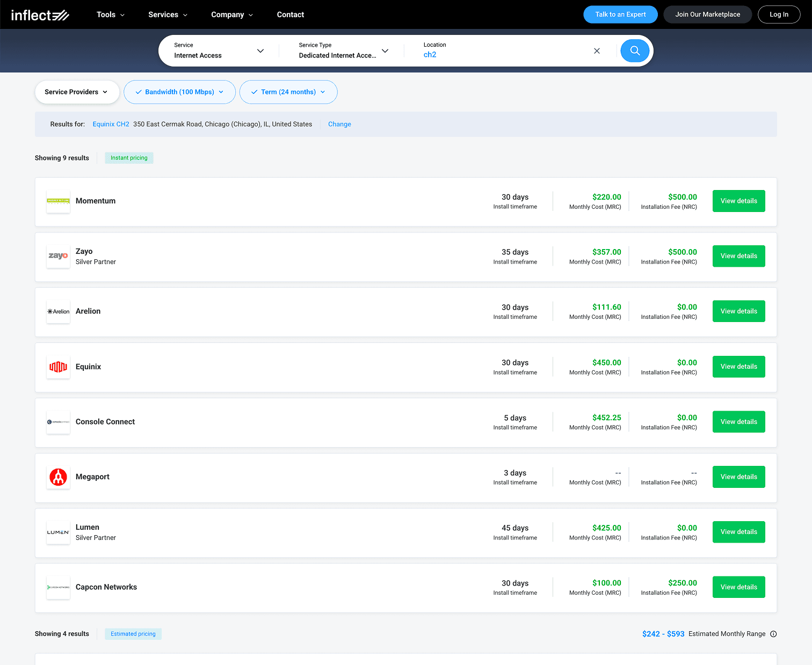812x665 pixels.
Task: Open the Company menu
Action: pyautogui.click(x=232, y=14)
